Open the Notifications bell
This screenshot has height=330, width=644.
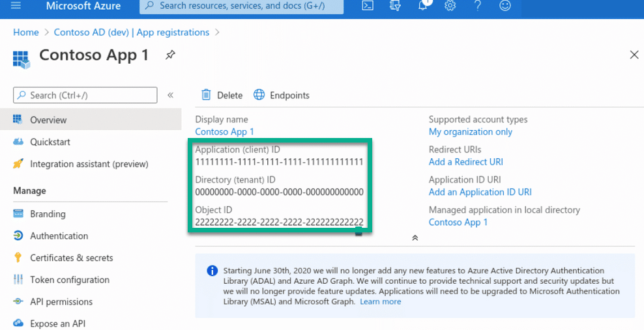click(423, 5)
